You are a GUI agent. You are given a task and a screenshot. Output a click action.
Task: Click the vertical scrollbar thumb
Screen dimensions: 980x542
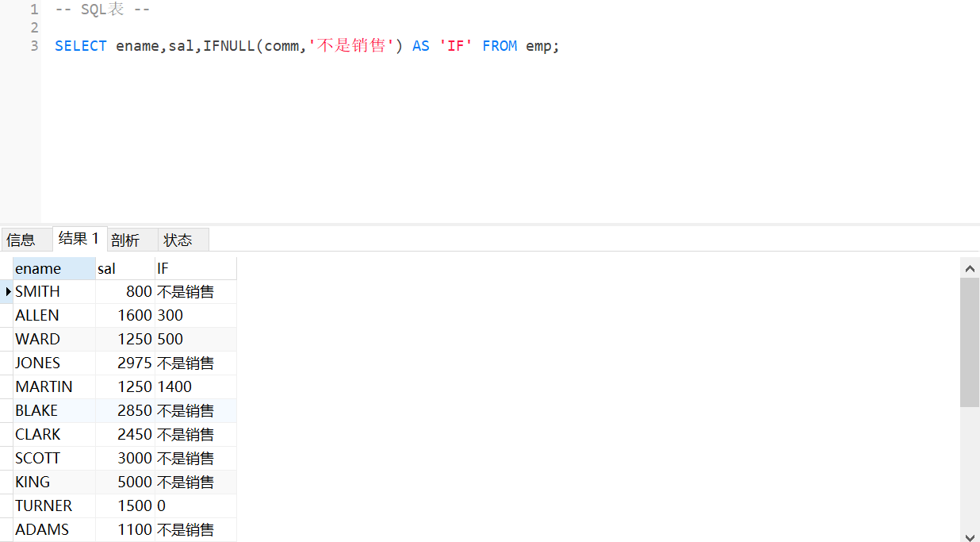pyautogui.click(x=970, y=343)
